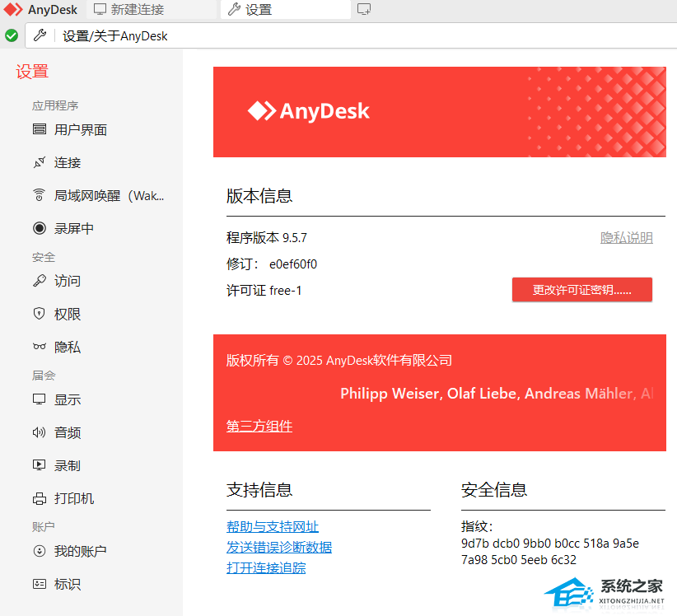Click the 隐私 glasses icon

click(40, 346)
